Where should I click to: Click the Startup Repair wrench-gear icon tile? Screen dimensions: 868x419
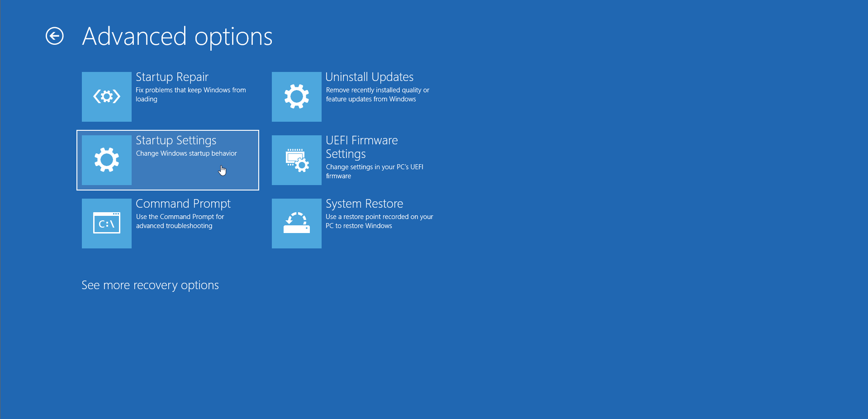coord(107,97)
